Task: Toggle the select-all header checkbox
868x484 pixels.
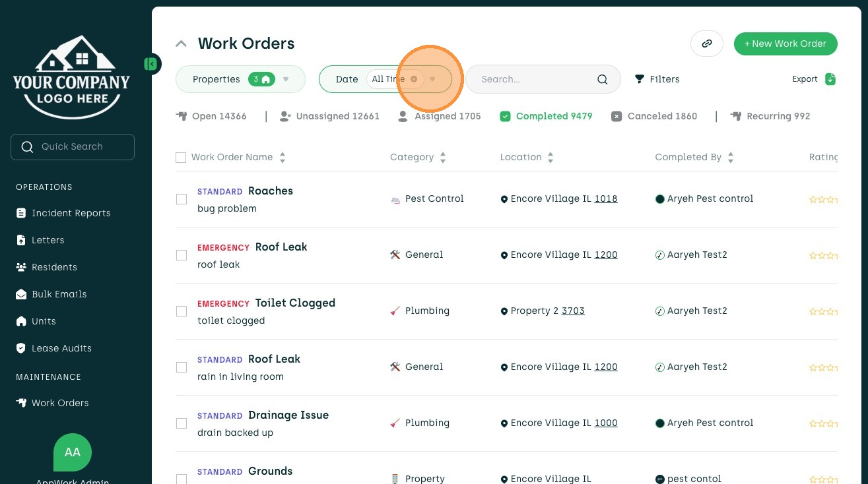Action: [181, 158]
